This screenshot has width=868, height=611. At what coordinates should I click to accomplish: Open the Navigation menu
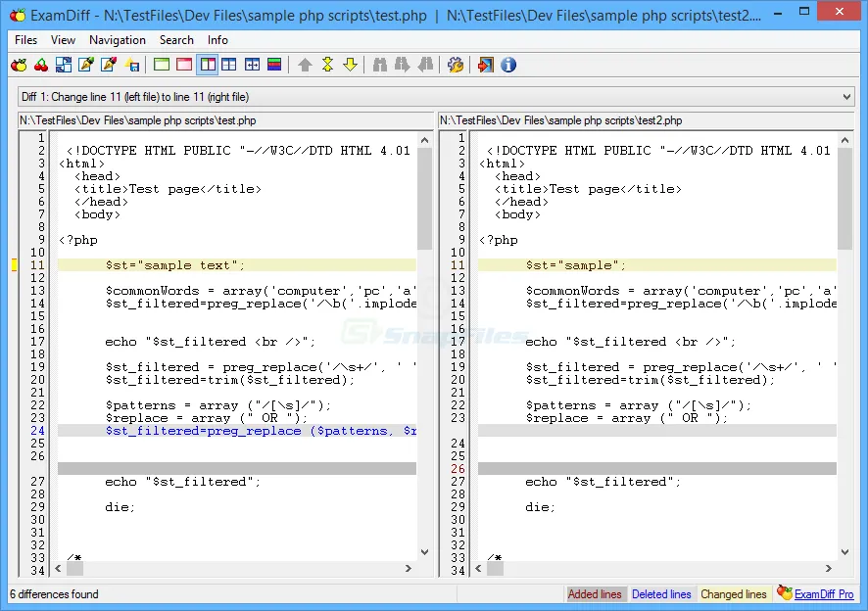(x=118, y=40)
